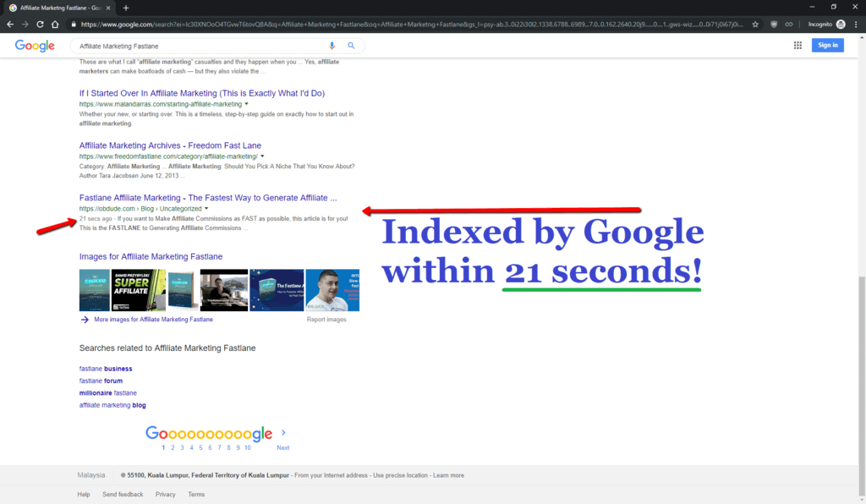
Task: Restore down the browser window
Action: pos(833,7)
